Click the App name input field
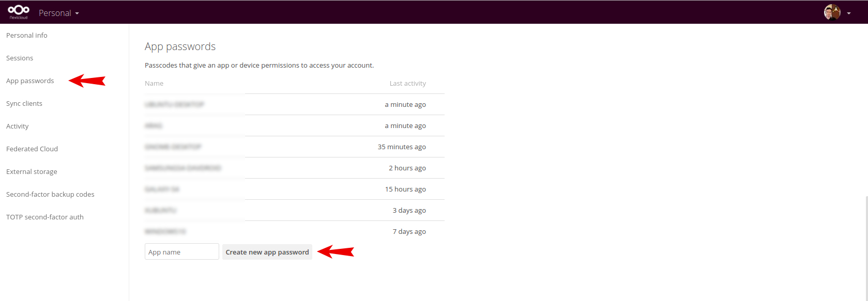Screen dimensions: 868x301 [181, 252]
